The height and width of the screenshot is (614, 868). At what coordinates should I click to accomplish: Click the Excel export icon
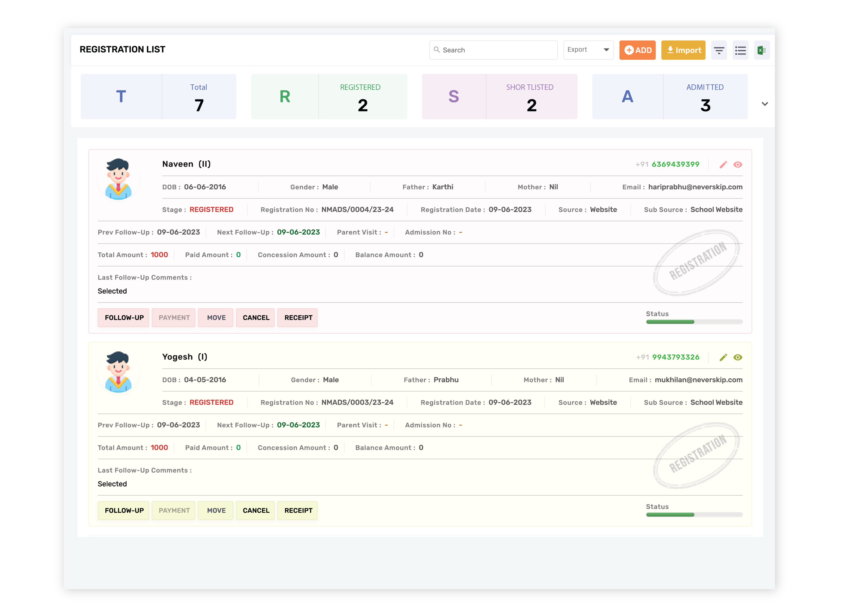(761, 50)
